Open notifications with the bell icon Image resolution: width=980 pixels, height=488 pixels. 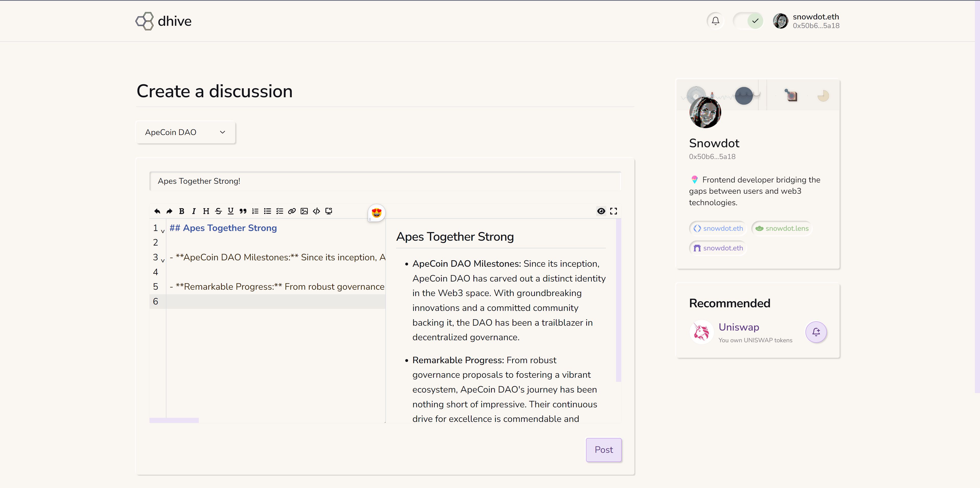pyautogui.click(x=716, y=21)
